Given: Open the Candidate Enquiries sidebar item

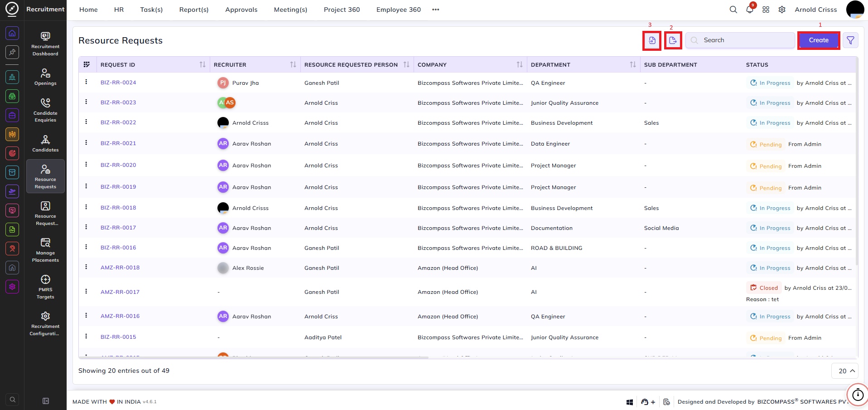Looking at the screenshot, I should coord(45,110).
